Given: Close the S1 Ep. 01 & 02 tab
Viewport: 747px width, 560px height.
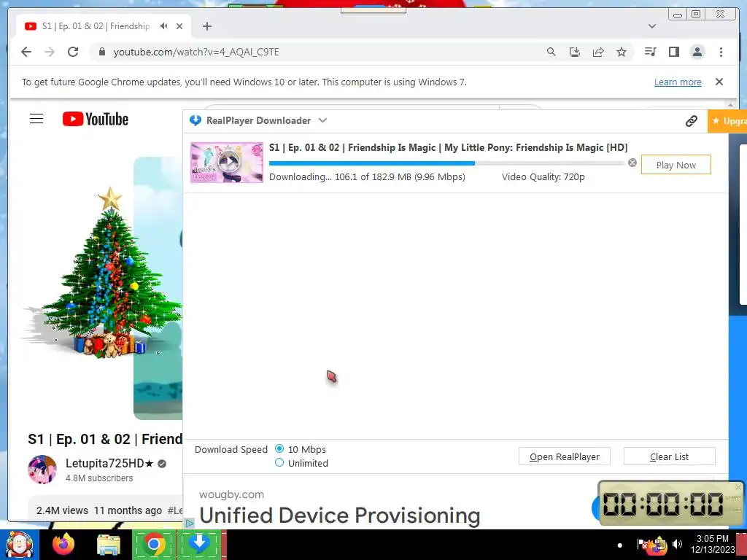Looking at the screenshot, I should point(179,26).
